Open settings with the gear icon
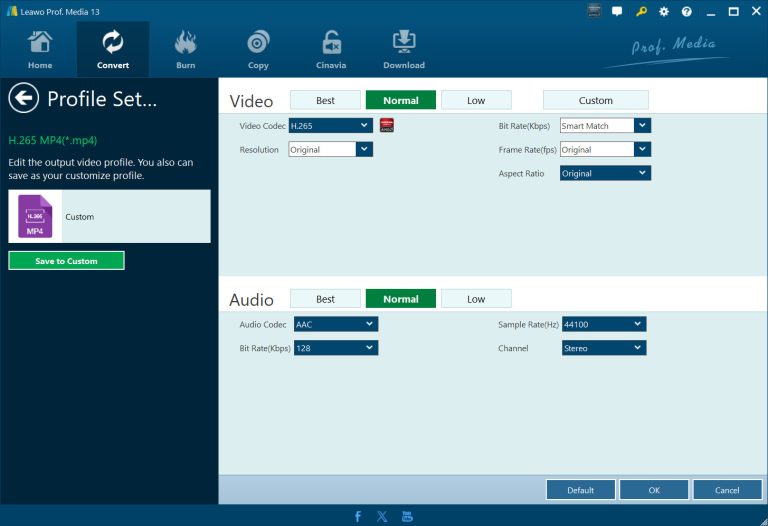The image size is (768, 526). [664, 12]
